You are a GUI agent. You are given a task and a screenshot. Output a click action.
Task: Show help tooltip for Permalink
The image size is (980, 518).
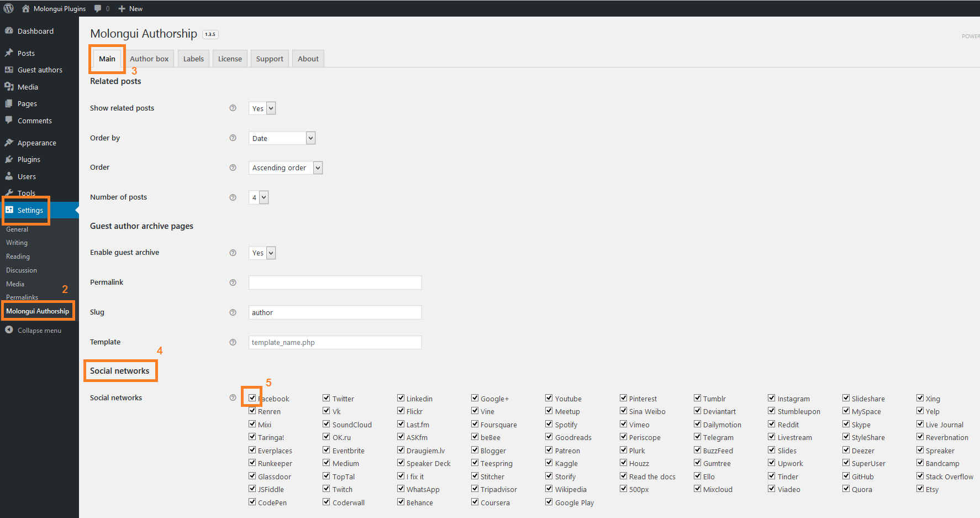pos(233,282)
